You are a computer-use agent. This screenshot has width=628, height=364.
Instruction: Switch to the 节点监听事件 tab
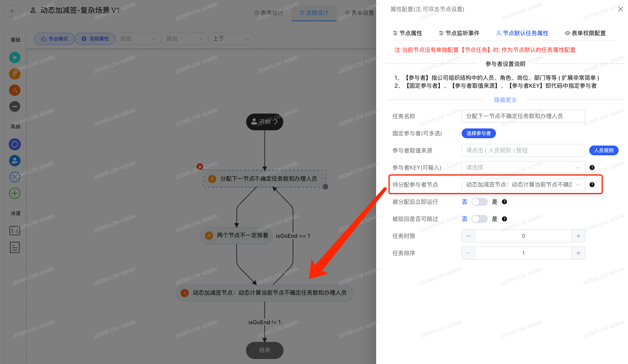point(459,33)
